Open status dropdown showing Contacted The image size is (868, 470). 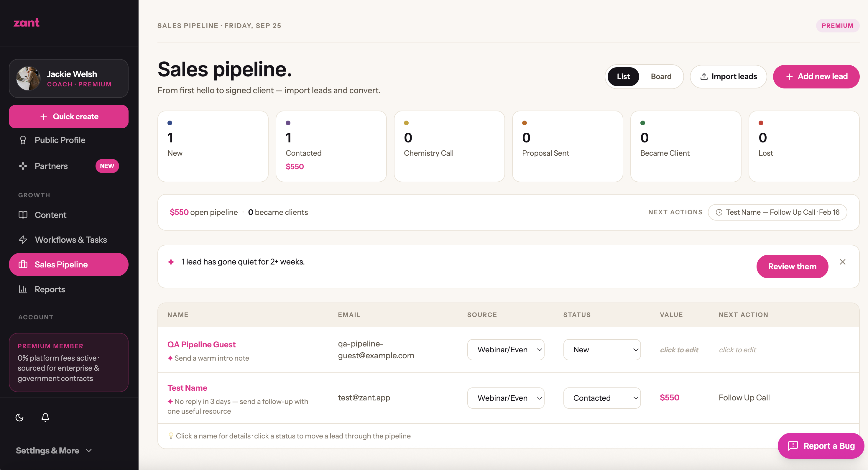(602, 398)
